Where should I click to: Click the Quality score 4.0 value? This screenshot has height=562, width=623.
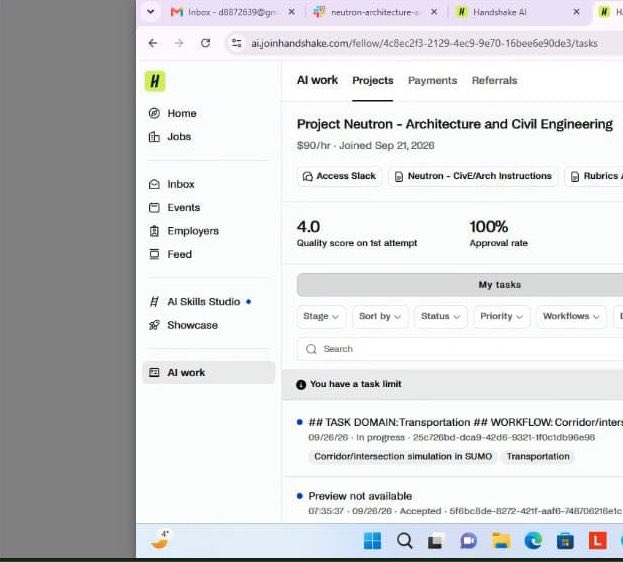pyautogui.click(x=308, y=227)
